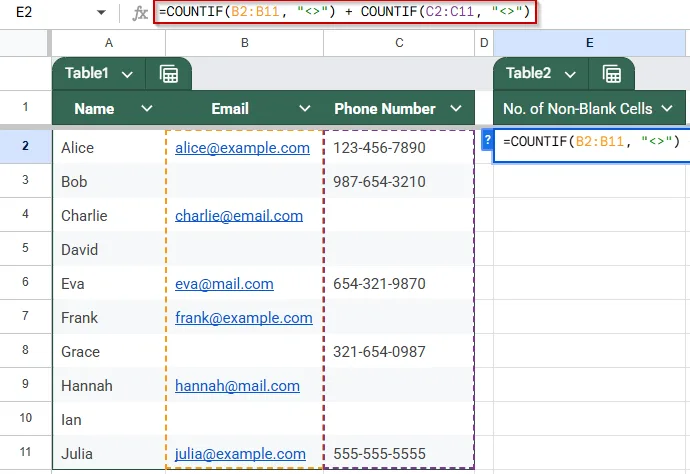
Task: Open Table2 table view icon
Action: (x=612, y=74)
